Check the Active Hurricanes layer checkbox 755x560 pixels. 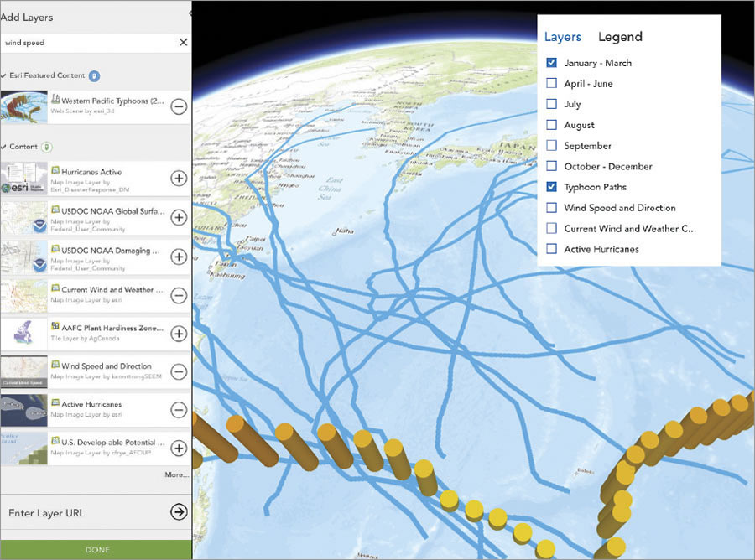551,249
